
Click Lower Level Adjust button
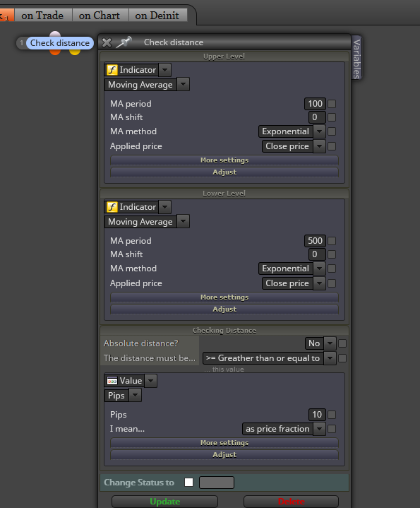coord(224,309)
